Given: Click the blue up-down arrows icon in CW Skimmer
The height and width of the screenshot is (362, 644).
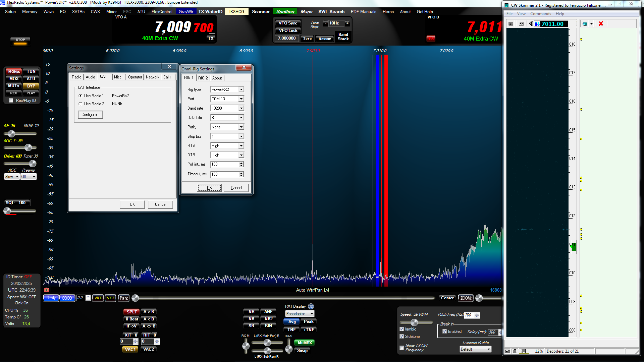Looking at the screenshot, I should [537, 24].
